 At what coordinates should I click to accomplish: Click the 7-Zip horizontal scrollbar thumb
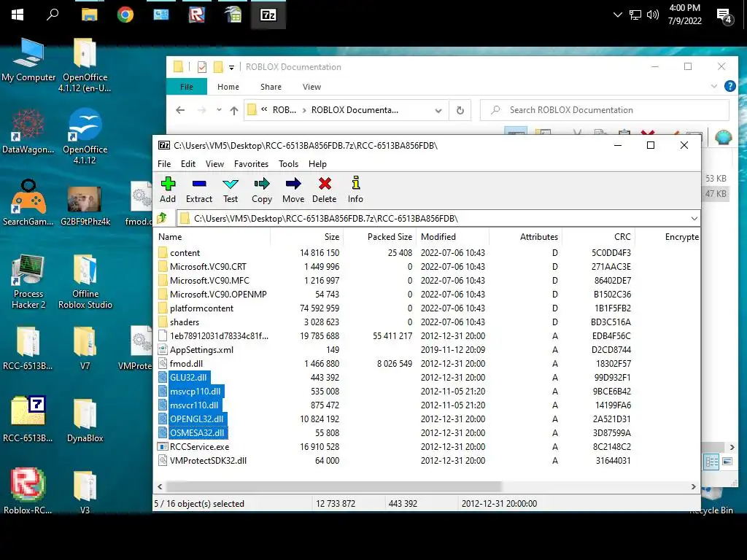click(x=333, y=486)
